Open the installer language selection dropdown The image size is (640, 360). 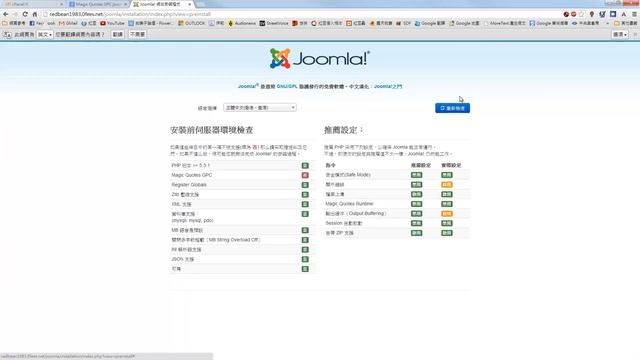260,108
